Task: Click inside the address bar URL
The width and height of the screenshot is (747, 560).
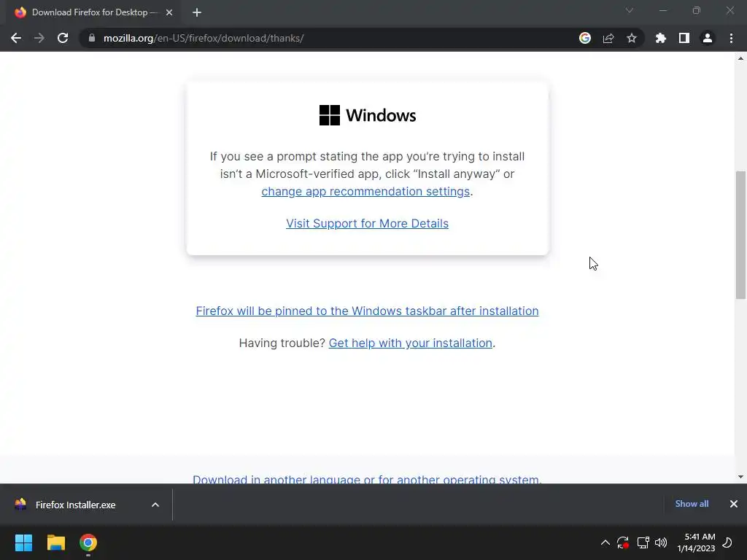Action: (204, 38)
